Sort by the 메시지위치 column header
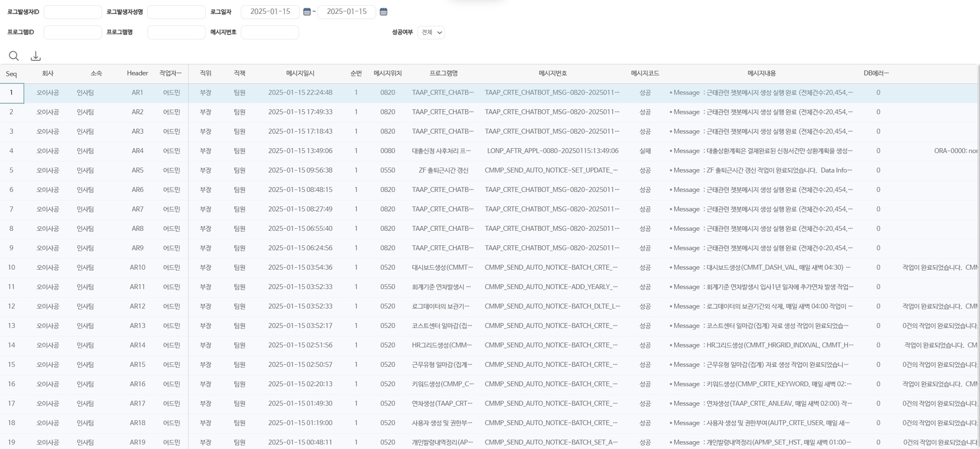Viewport: 980px width, 449px height. (388, 74)
